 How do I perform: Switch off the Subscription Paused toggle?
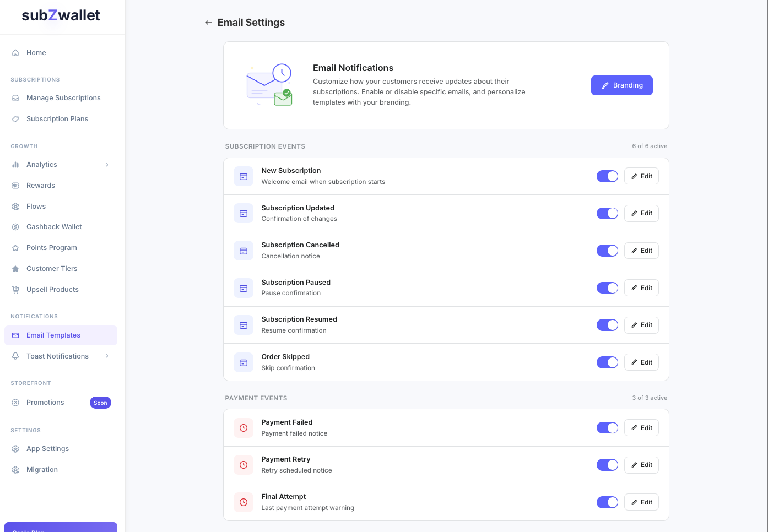[x=607, y=288]
